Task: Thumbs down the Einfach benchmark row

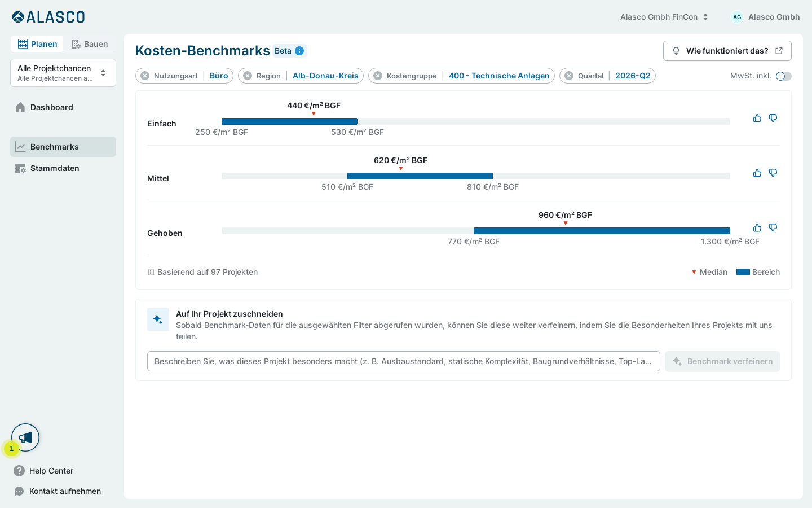Action: coord(773,118)
